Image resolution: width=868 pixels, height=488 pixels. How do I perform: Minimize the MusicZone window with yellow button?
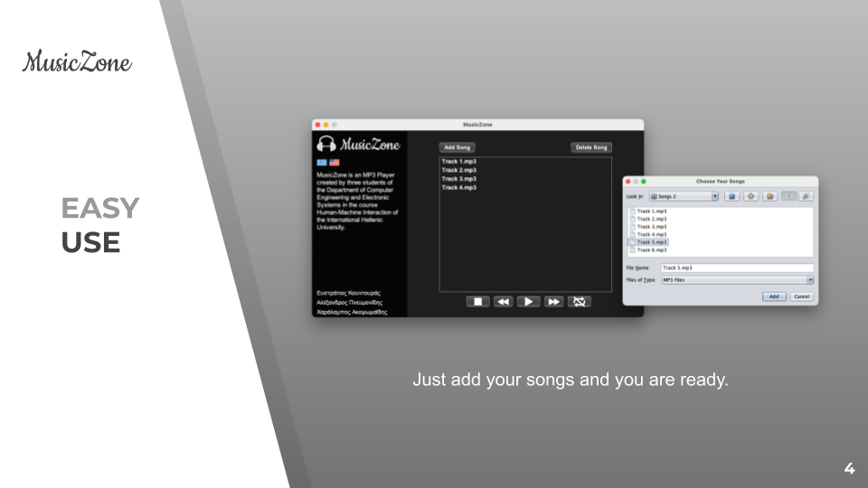point(326,125)
